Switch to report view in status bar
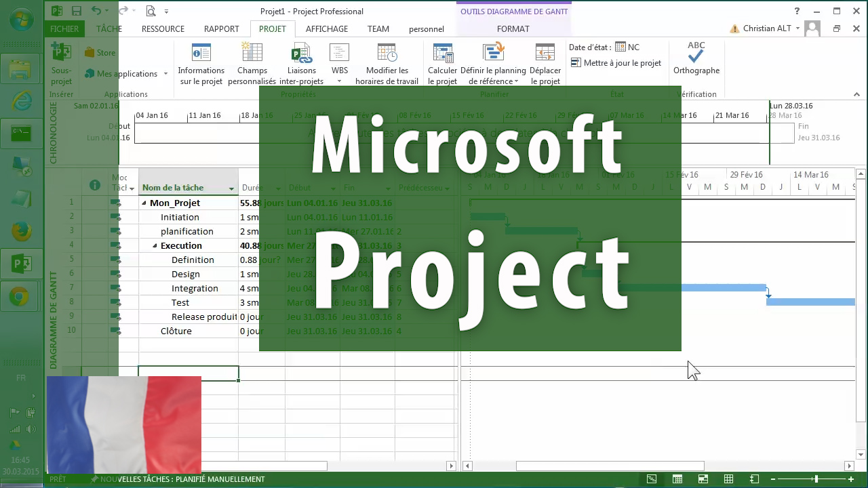 [x=754, y=479]
